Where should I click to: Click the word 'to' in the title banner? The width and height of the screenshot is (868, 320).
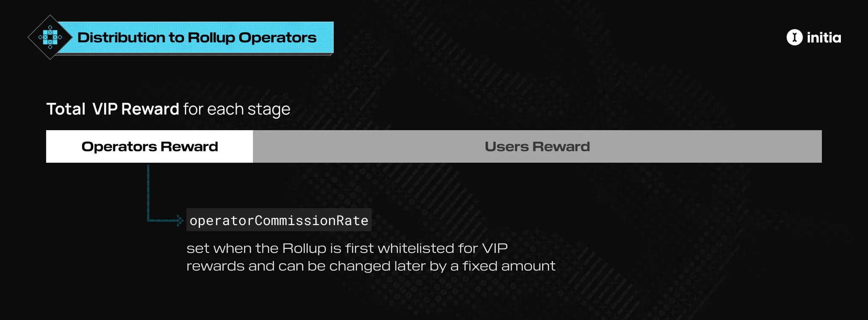point(176,38)
